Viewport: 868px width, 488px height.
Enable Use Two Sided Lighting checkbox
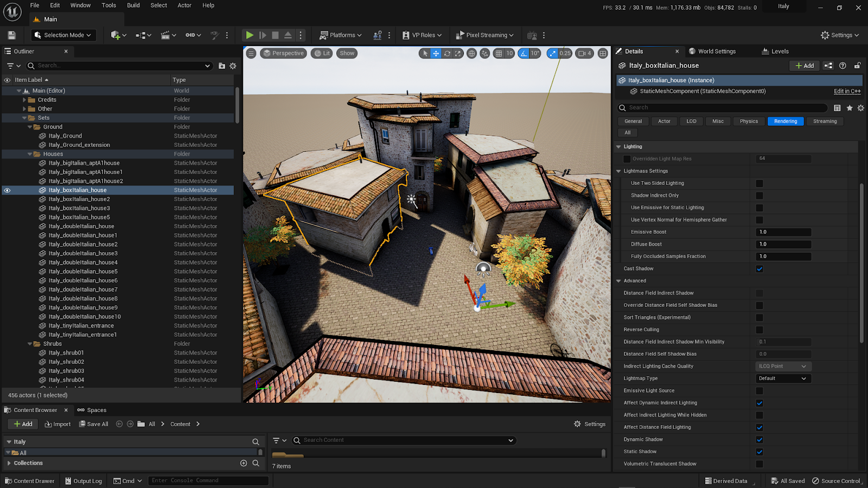[759, 183]
